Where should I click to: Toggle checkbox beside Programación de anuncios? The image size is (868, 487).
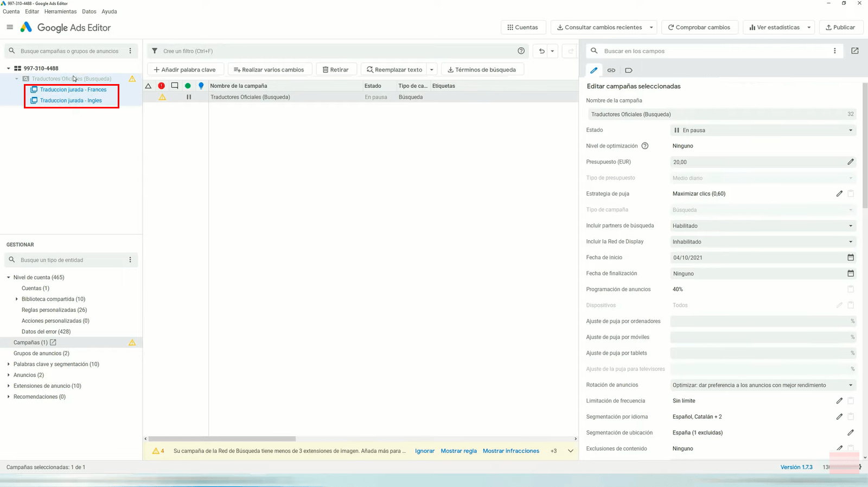pyautogui.click(x=851, y=289)
